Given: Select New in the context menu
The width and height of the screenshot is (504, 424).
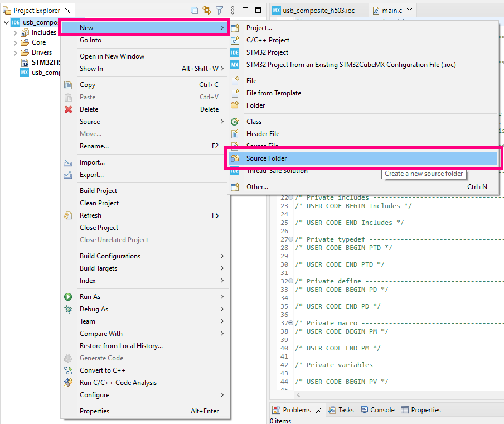Looking at the screenshot, I should tap(144, 28).
